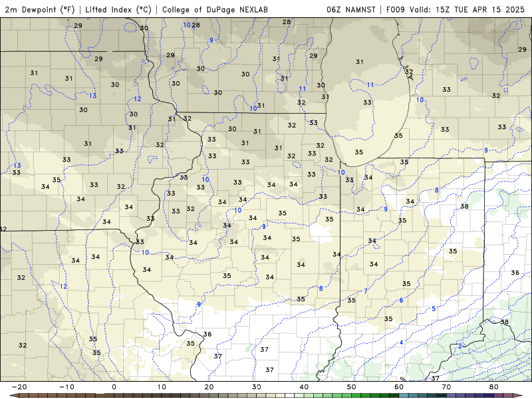
Task: Click the blue lifted index contour label "4"
Action: (402, 342)
